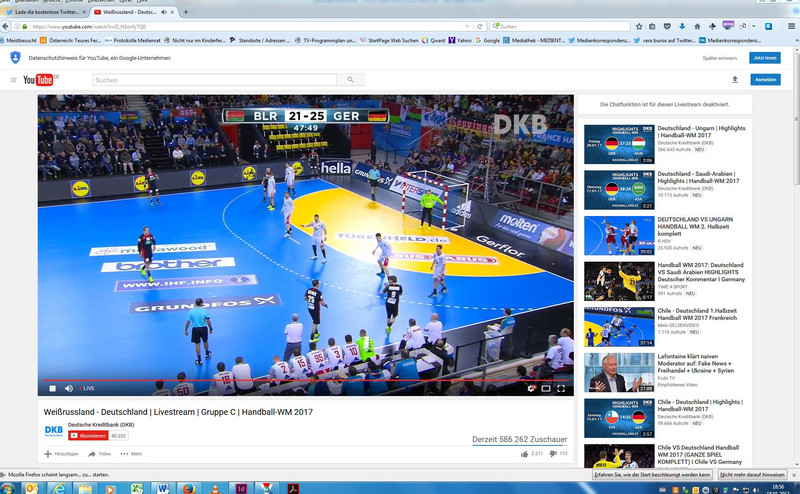Open the Pocket icon in the toolbar
This screenshot has width=800, height=494.
(x=667, y=27)
